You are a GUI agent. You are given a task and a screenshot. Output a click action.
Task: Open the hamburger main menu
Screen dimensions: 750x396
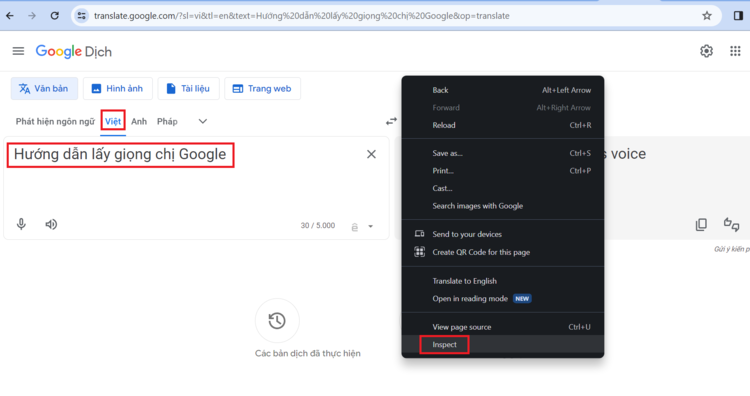pyautogui.click(x=18, y=51)
